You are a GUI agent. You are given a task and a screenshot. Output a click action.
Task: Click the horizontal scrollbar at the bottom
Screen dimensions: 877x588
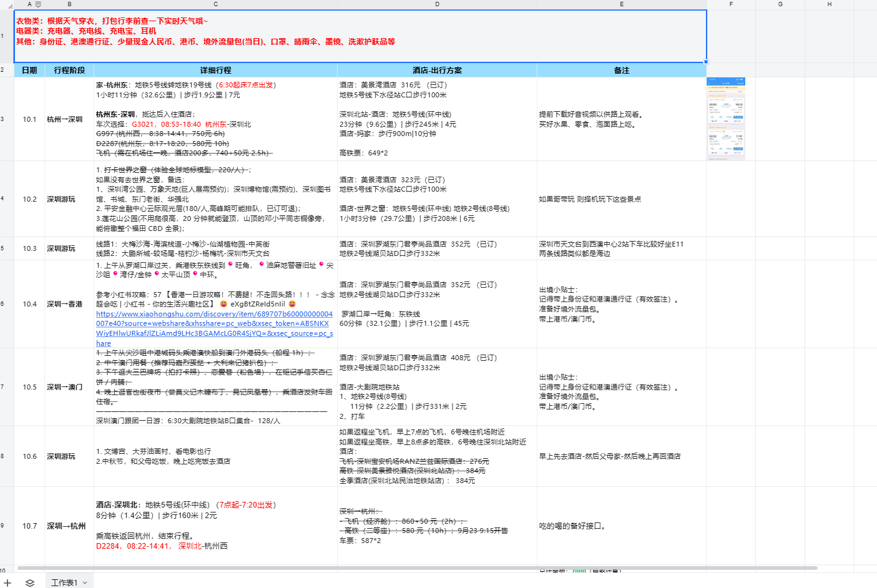click(417, 568)
